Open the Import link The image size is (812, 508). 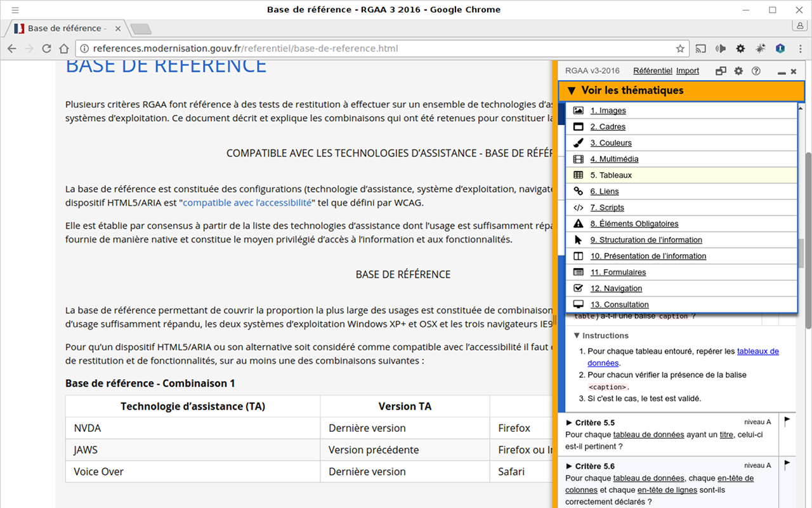pos(688,71)
